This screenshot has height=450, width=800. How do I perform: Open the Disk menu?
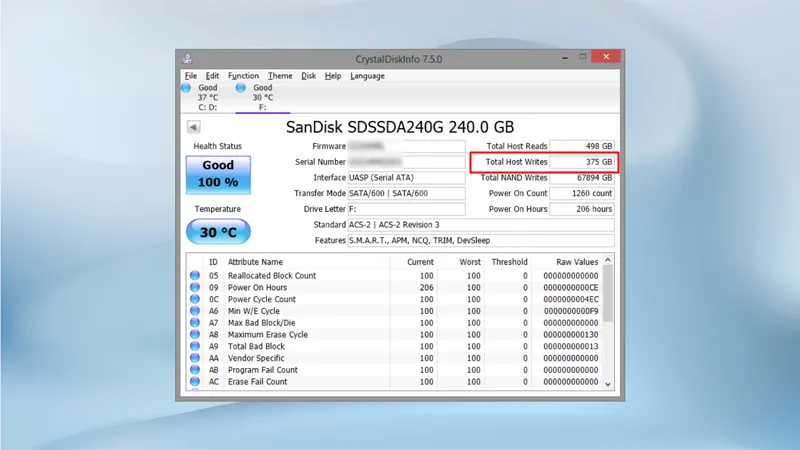308,76
